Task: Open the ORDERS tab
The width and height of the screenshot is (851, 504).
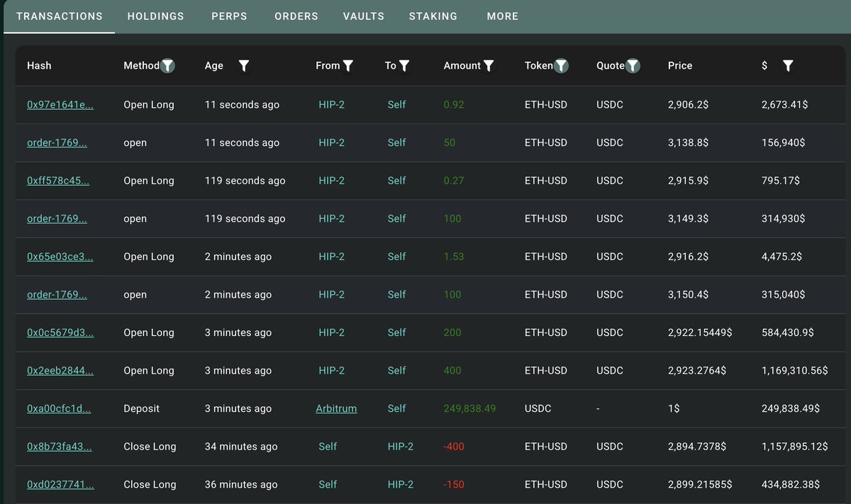Action: pos(296,16)
